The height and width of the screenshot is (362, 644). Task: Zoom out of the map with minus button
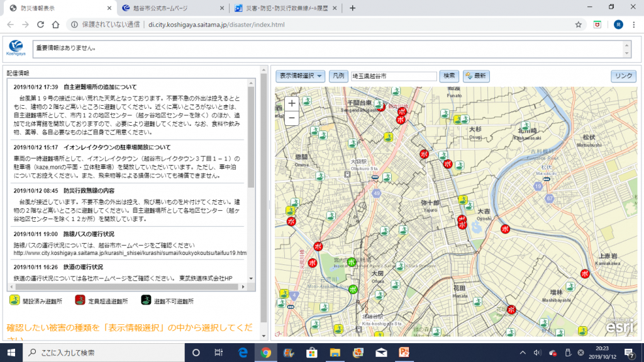pos(292,117)
